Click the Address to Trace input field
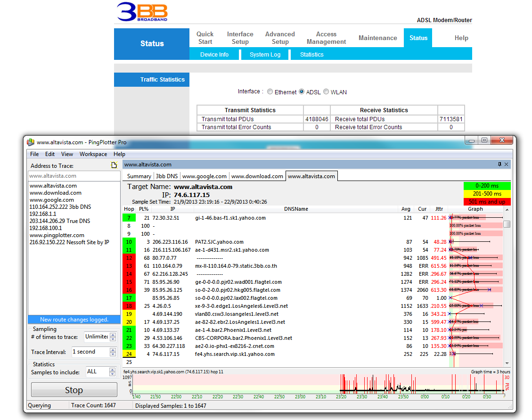532x420 pixels. point(74,176)
